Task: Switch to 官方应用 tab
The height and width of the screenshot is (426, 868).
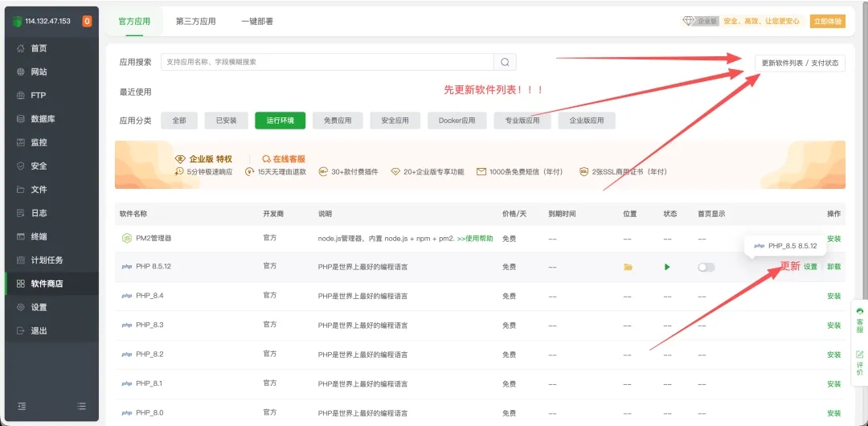Action: click(134, 22)
